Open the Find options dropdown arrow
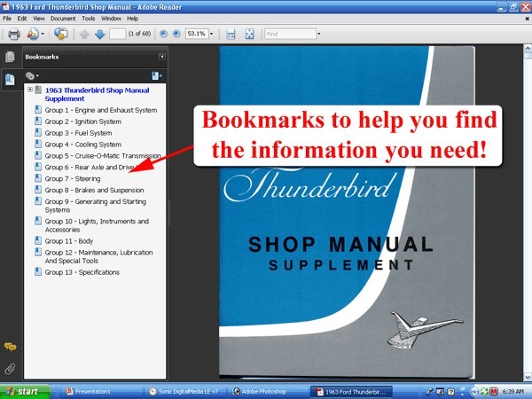The height and width of the screenshot is (399, 532). 318,34
